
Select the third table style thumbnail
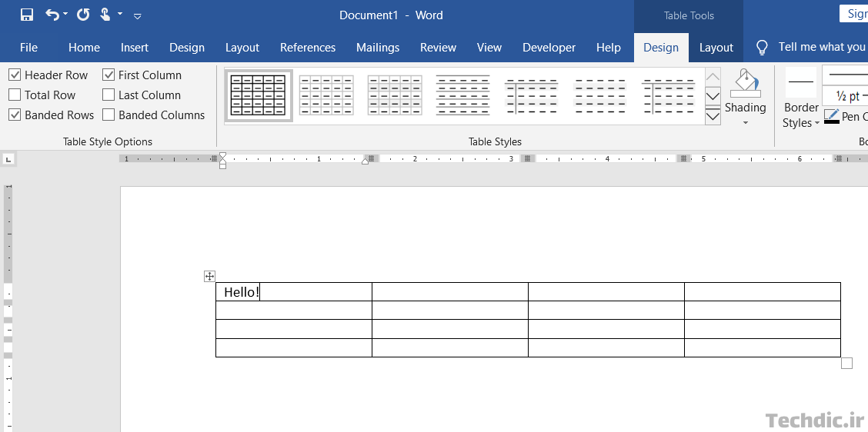[395, 95]
